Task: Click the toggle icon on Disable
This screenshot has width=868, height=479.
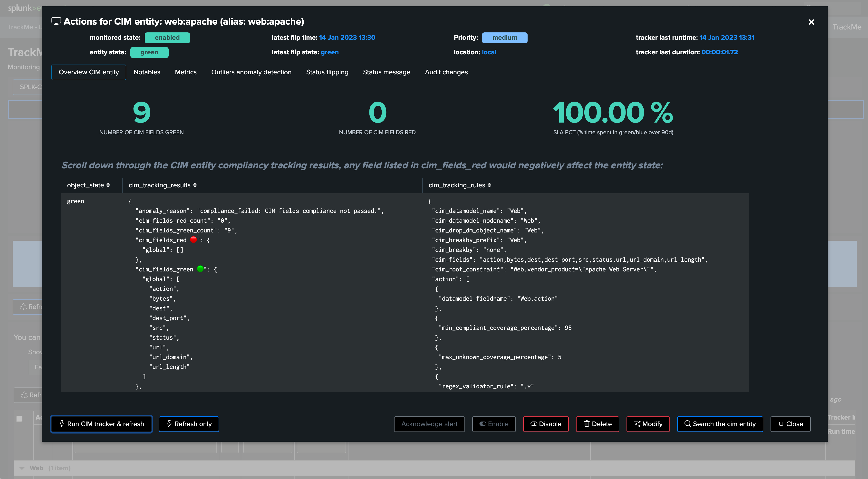Action: [534, 424]
